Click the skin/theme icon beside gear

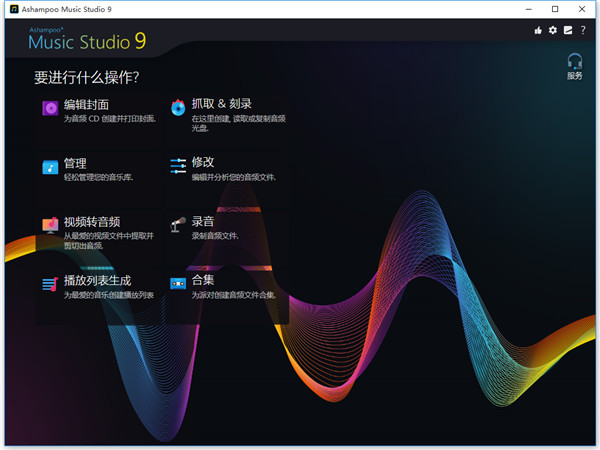(x=568, y=30)
